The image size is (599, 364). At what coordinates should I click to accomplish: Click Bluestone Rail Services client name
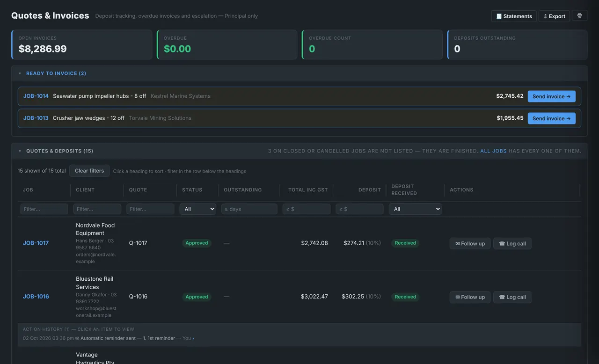pyautogui.click(x=95, y=283)
